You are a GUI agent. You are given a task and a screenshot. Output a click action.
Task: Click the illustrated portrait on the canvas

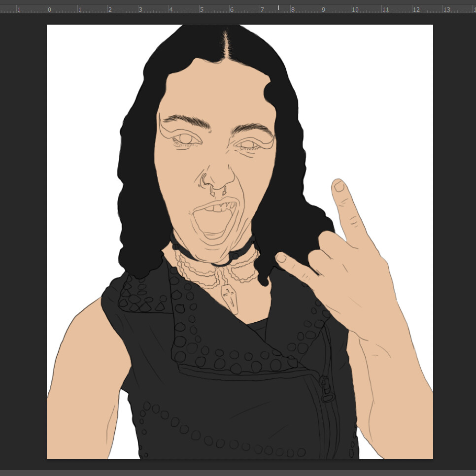tap(240, 241)
